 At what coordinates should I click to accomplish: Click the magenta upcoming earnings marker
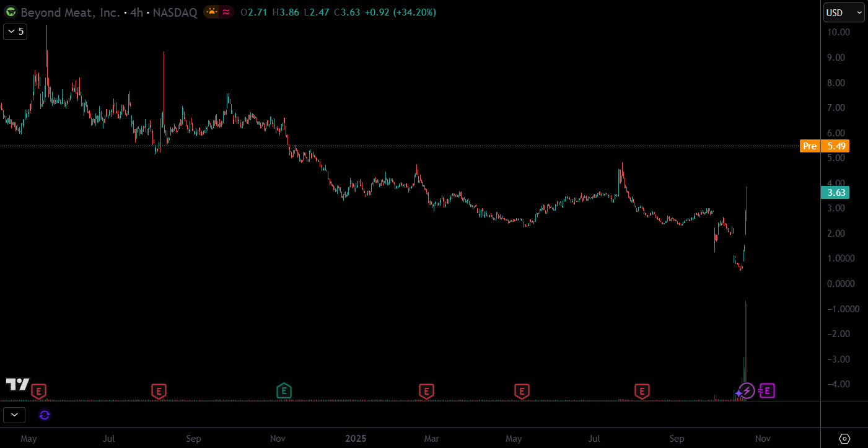pos(767,390)
